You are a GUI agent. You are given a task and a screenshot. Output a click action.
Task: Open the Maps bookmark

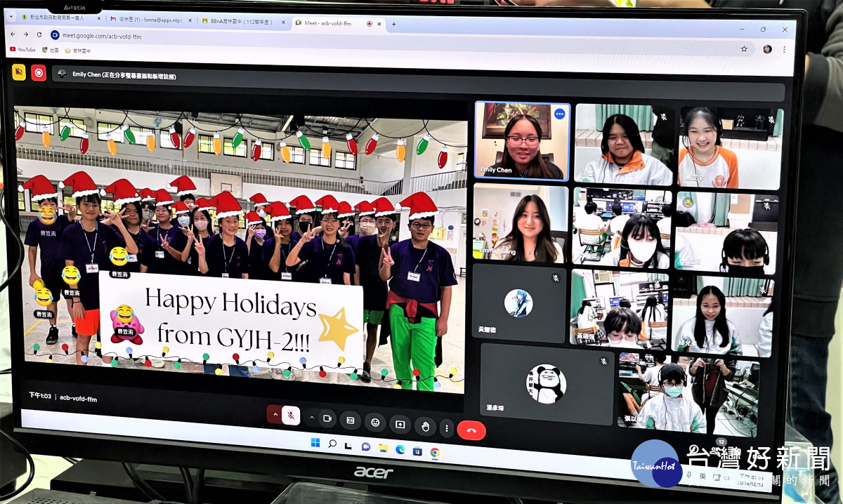pyautogui.click(x=51, y=51)
